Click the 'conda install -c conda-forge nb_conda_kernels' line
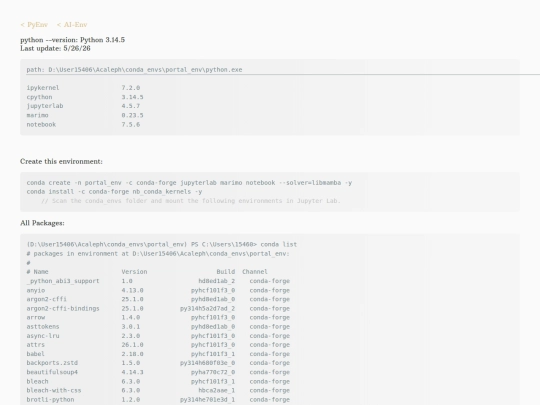This screenshot has width=540, height=405. [x=114, y=192]
